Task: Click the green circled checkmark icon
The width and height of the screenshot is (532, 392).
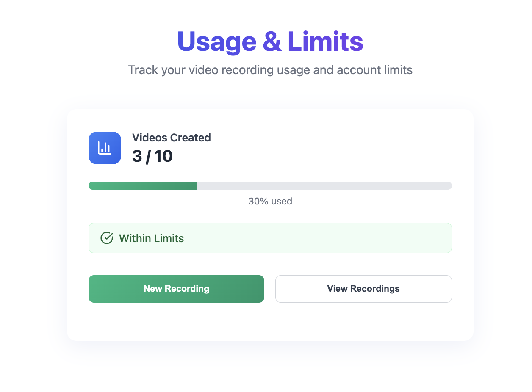Action: pyautogui.click(x=107, y=238)
